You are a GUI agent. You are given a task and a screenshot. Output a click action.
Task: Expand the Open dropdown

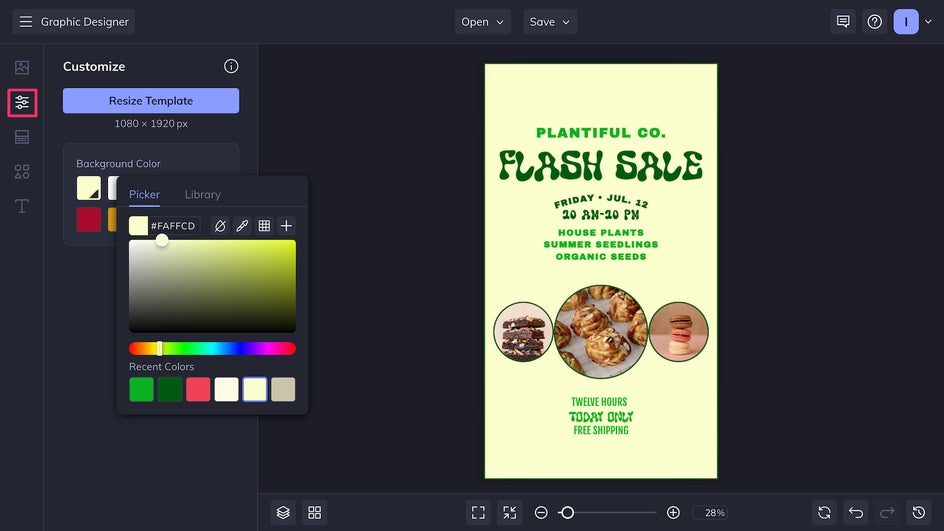click(482, 22)
